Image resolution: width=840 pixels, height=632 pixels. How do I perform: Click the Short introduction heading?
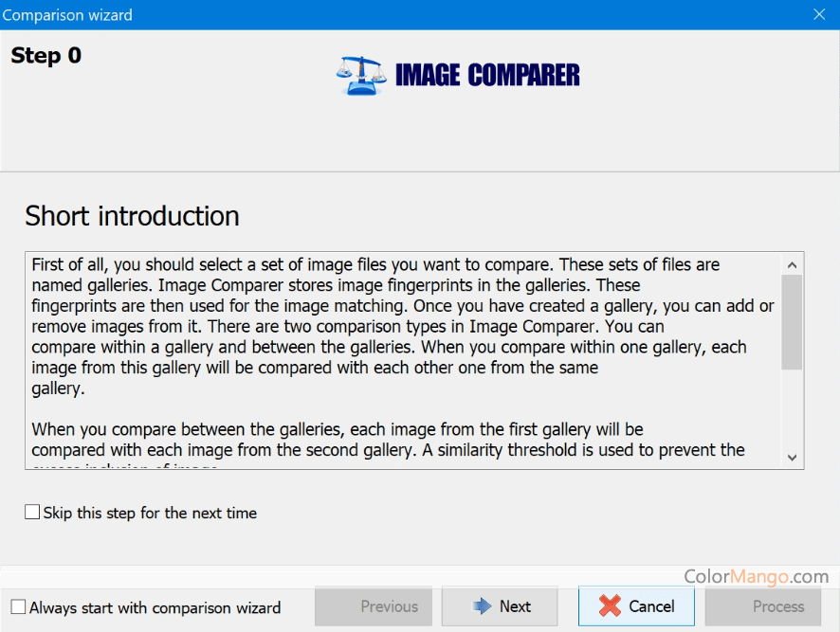(x=132, y=216)
